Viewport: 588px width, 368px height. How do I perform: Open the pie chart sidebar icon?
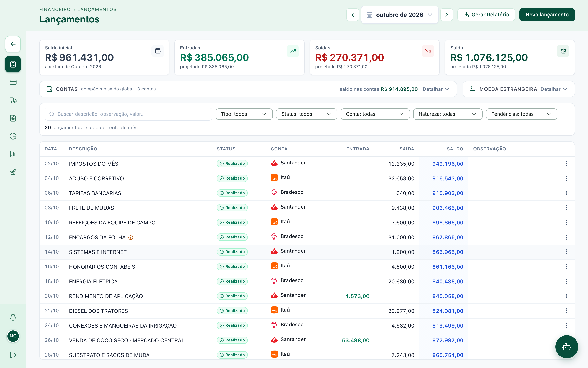pyautogui.click(x=13, y=136)
